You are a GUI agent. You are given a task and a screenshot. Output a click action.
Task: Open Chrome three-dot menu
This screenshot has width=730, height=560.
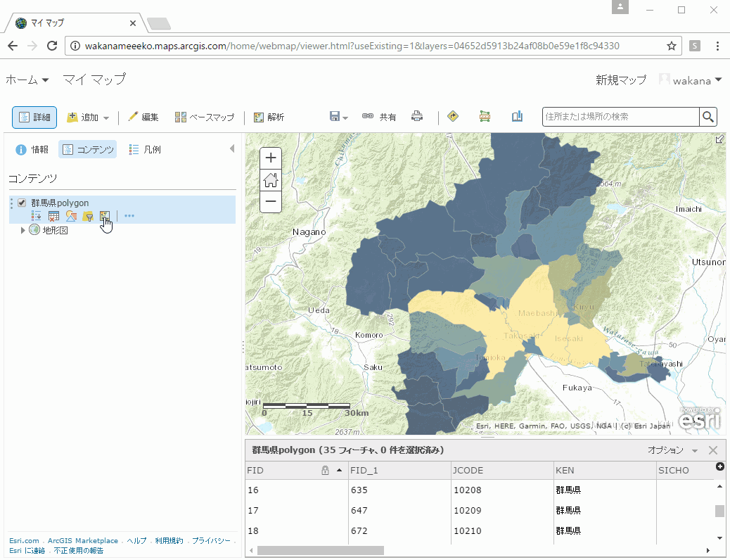click(x=717, y=46)
